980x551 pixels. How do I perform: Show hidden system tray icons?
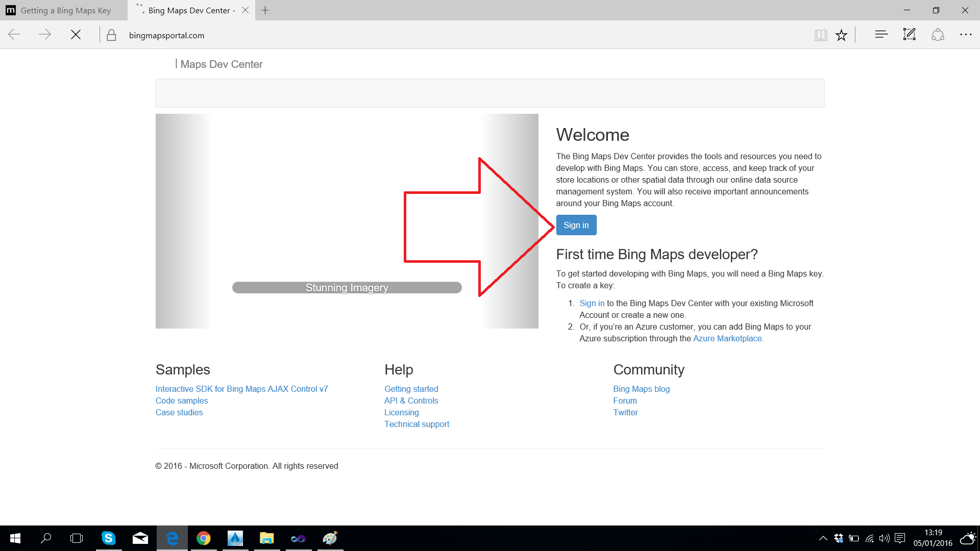pos(823,538)
